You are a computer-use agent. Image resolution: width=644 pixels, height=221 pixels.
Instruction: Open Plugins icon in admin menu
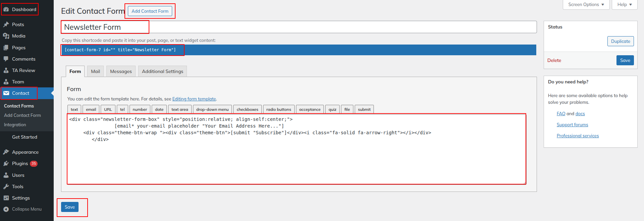coord(6,163)
